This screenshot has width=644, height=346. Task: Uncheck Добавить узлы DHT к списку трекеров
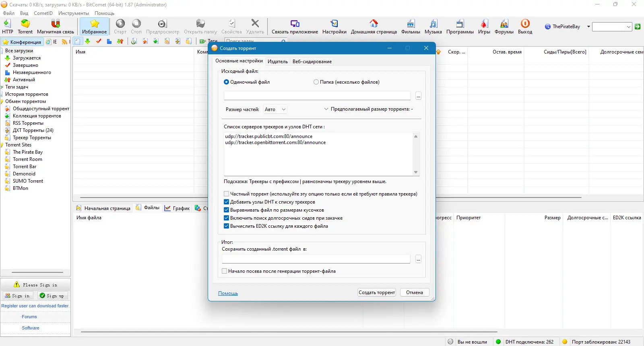pyautogui.click(x=226, y=202)
